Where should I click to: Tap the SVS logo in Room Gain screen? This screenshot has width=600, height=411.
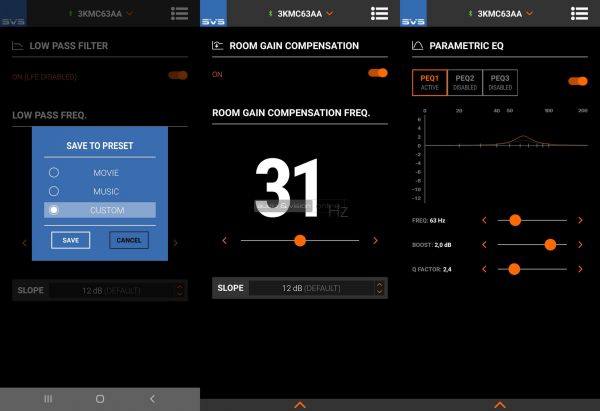[x=213, y=13]
